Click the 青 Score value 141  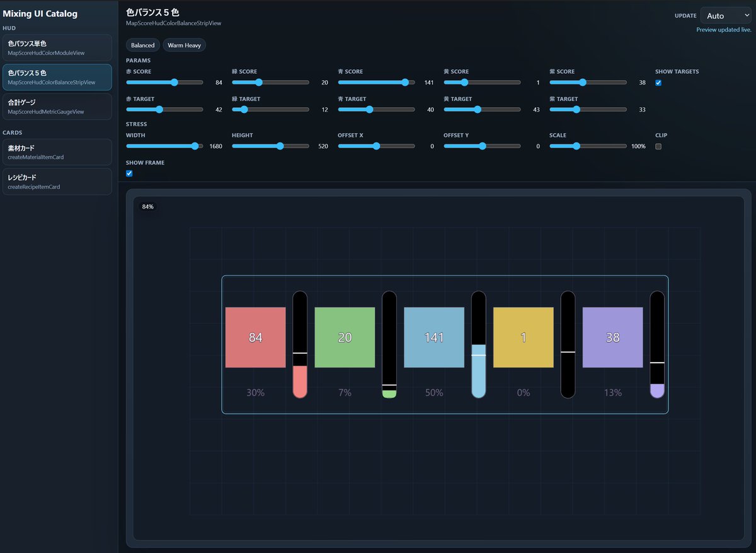click(429, 83)
